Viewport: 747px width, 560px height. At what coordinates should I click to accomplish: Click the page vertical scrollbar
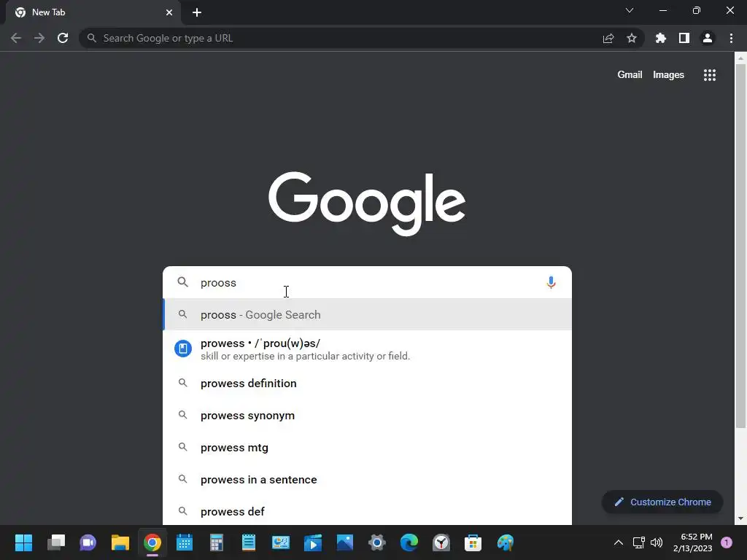tap(740, 246)
